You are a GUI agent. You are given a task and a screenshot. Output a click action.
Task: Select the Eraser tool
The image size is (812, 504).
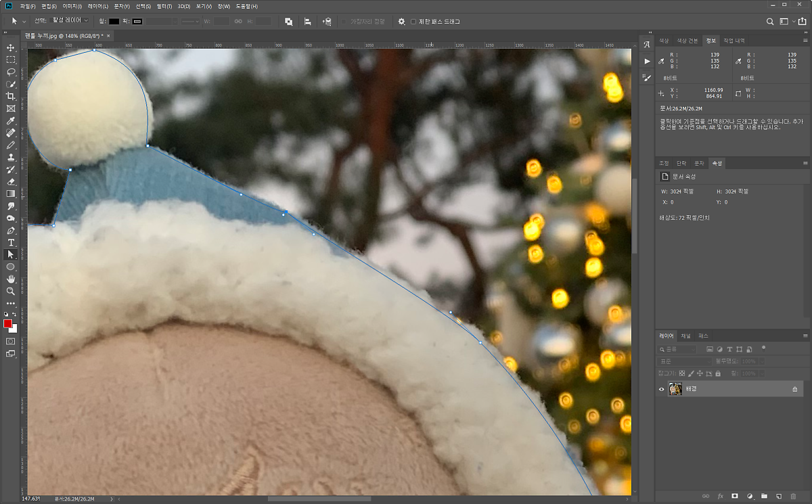point(11,181)
